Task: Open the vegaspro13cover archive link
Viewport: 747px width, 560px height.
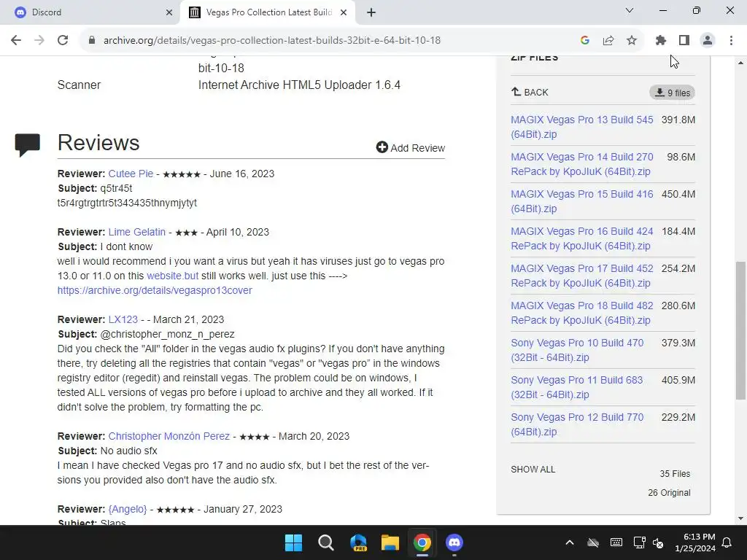Action: (155, 290)
